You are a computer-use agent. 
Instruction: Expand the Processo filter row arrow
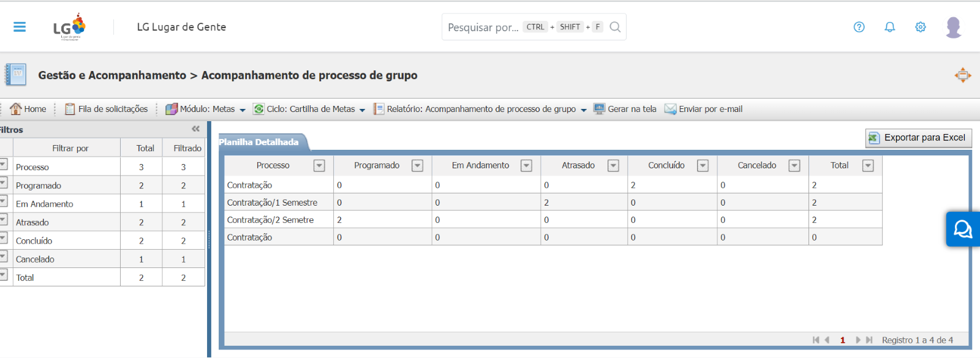(3, 165)
